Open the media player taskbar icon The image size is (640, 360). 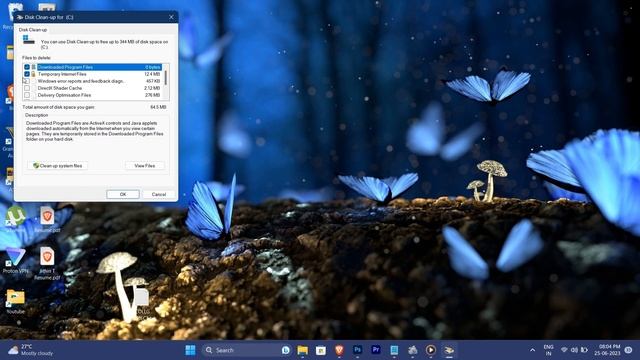tap(431, 350)
